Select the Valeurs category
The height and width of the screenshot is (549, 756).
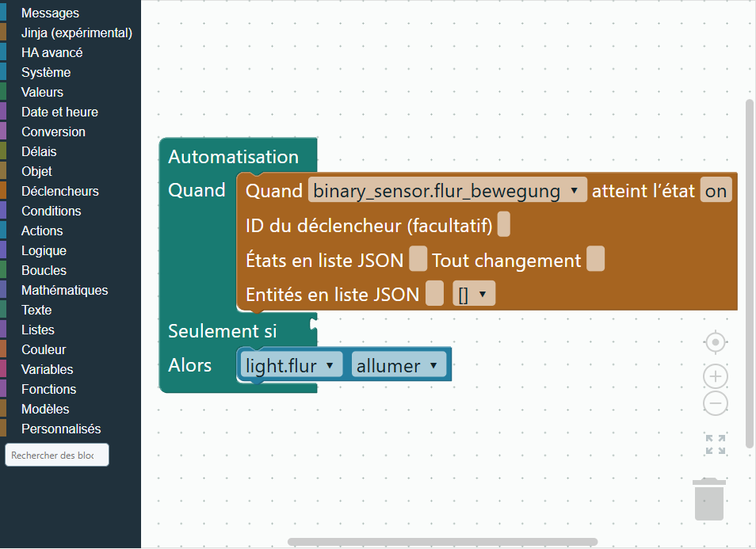point(71,92)
